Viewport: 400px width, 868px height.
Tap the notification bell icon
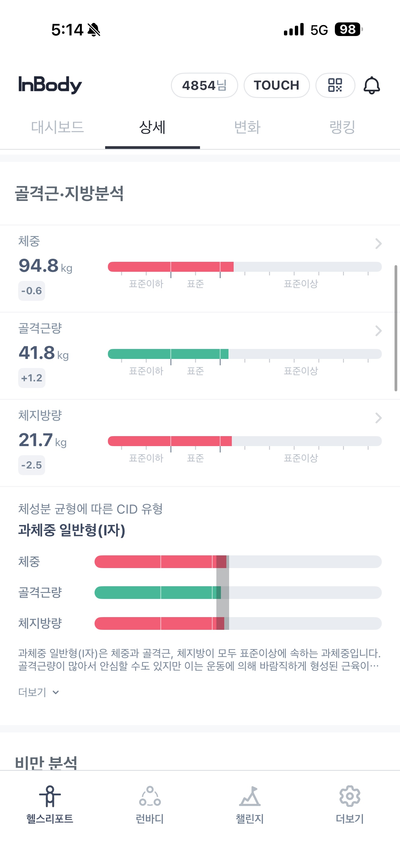(x=371, y=85)
